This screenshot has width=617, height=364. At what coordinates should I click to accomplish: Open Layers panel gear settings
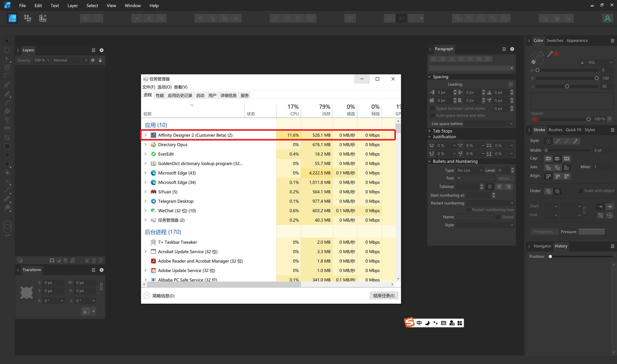pos(93,60)
